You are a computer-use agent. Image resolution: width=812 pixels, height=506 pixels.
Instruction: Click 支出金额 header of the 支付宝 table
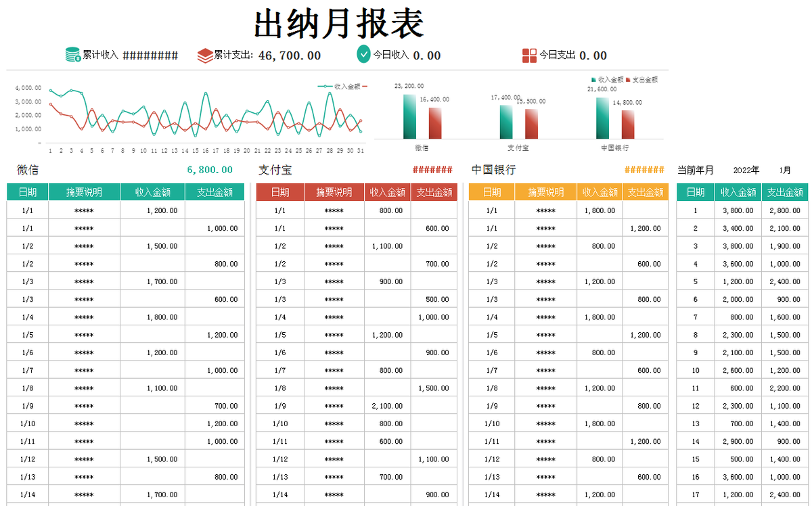[434, 192]
